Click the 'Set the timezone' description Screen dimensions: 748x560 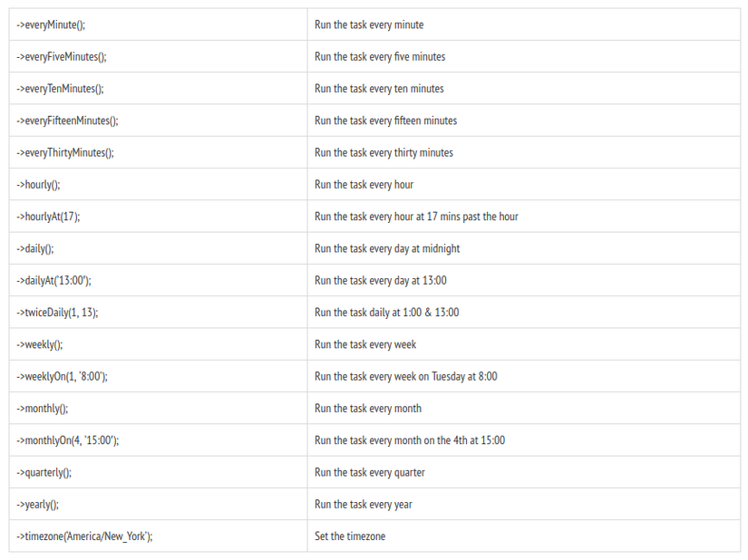[350, 536]
